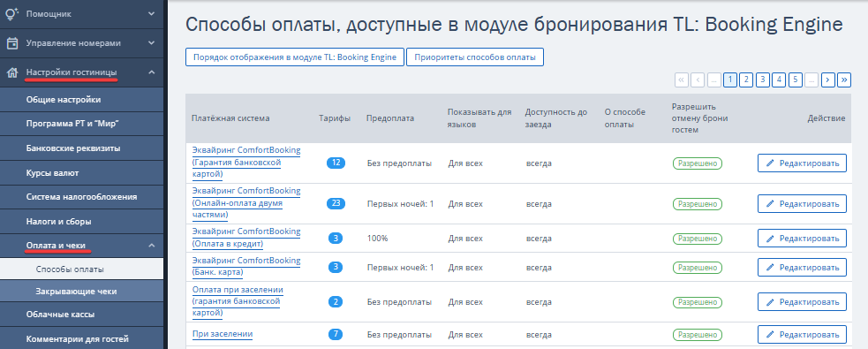Collapse the Оплата и чеки chevron
The image size is (868, 349).
point(152,246)
